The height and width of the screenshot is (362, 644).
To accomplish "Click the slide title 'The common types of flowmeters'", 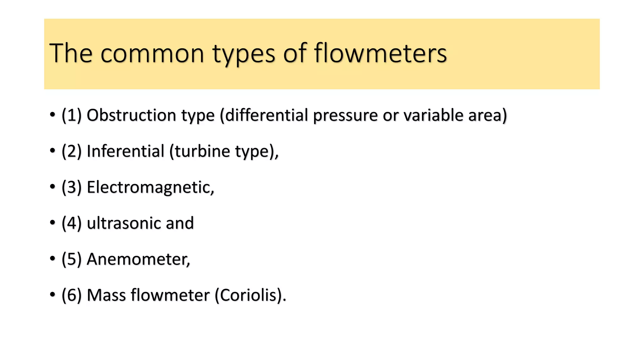I will pyautogui.click(x=248, y=53).
